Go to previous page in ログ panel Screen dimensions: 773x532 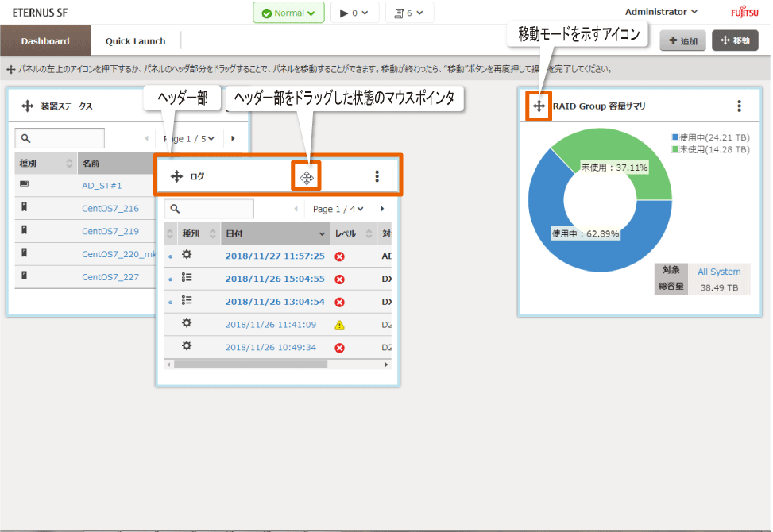pos(296,209)
